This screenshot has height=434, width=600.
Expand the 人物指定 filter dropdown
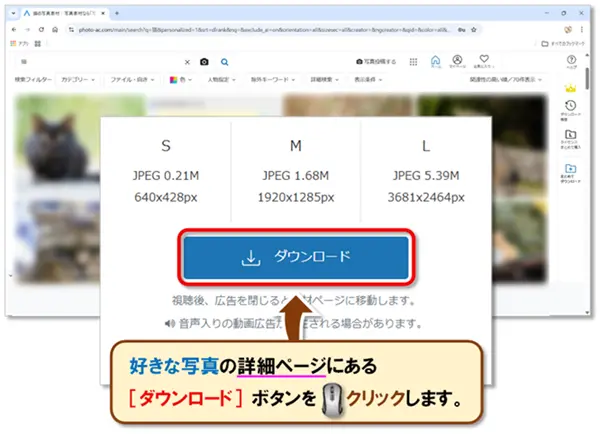[222, 80]
